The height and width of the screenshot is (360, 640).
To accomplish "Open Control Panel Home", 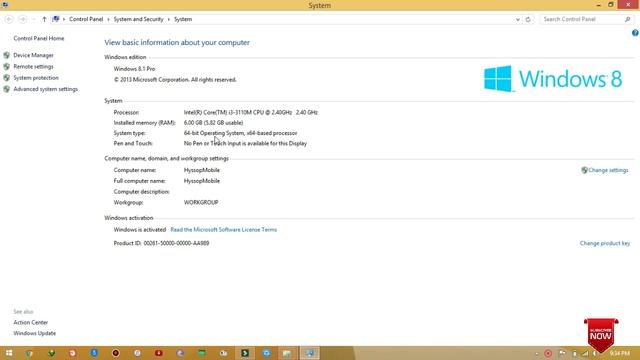I will pos(39,38).
